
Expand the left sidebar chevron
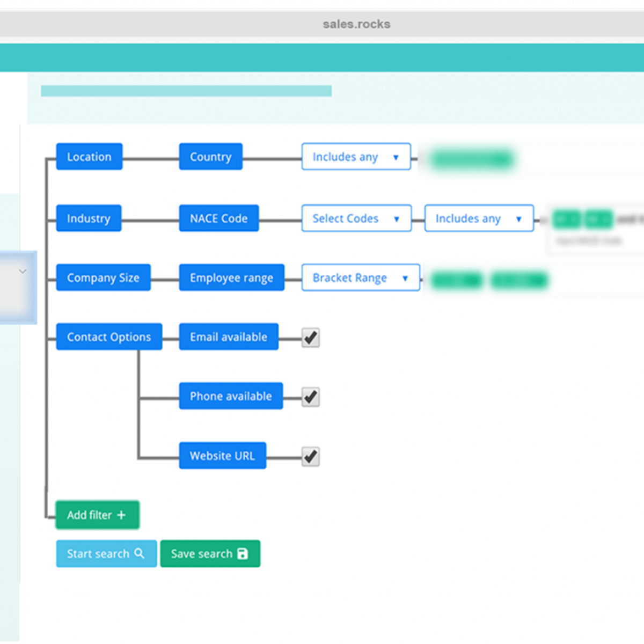[x=23, y=272]
